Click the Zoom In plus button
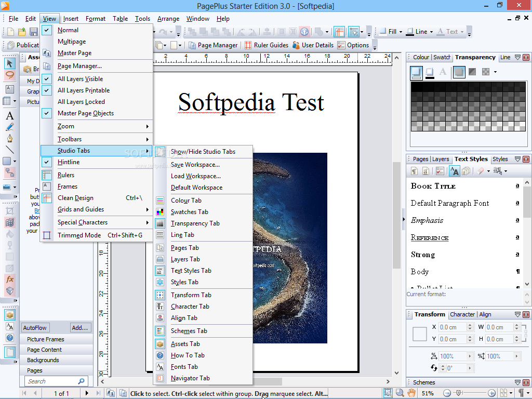Image resolution: width=532 pixels, height=399 pixels. tap(491, 393)
